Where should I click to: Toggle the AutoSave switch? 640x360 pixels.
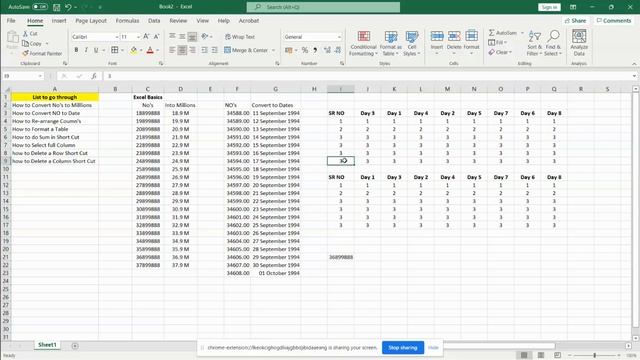(40, 7)
